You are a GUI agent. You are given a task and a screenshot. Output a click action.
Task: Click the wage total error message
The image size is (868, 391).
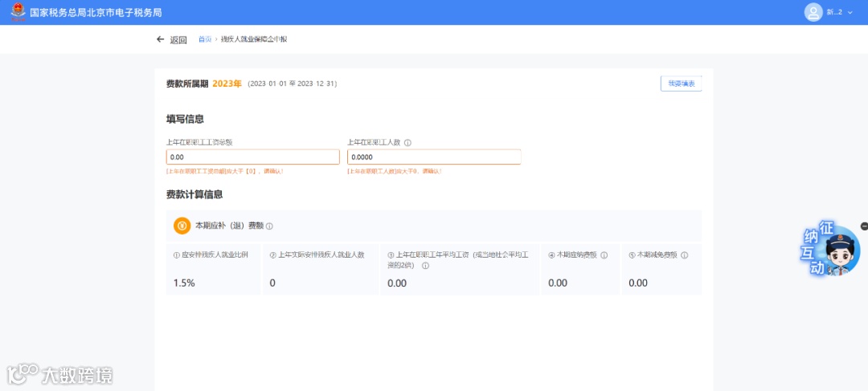tap(225, 172)
